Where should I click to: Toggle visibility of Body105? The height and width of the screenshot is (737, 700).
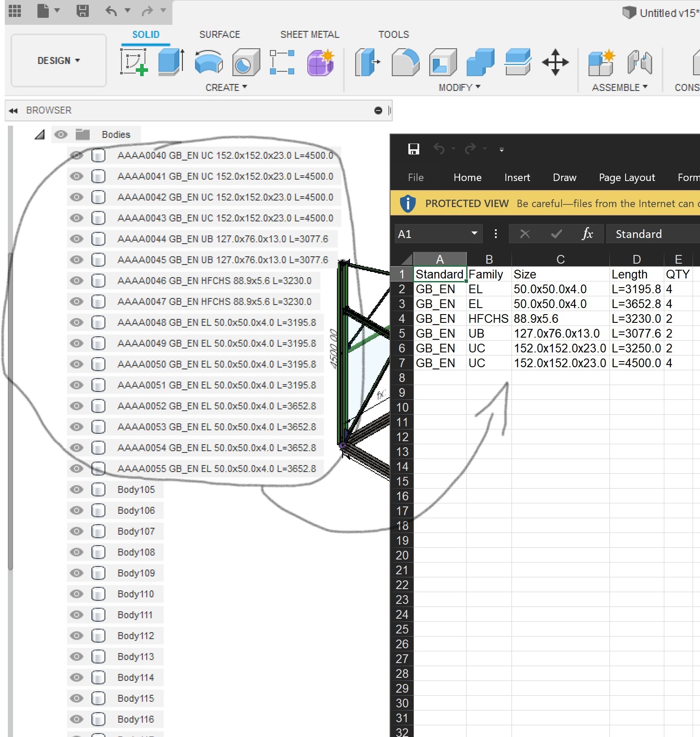[77, 489]
